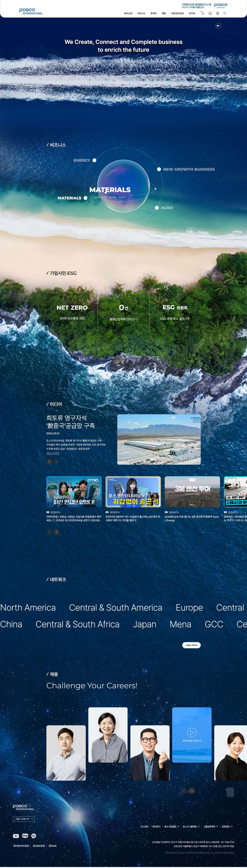This screenshot has width=247, height=868.
Task: Open the YouTube icon in footer
Action: click(x=16, y=836)
